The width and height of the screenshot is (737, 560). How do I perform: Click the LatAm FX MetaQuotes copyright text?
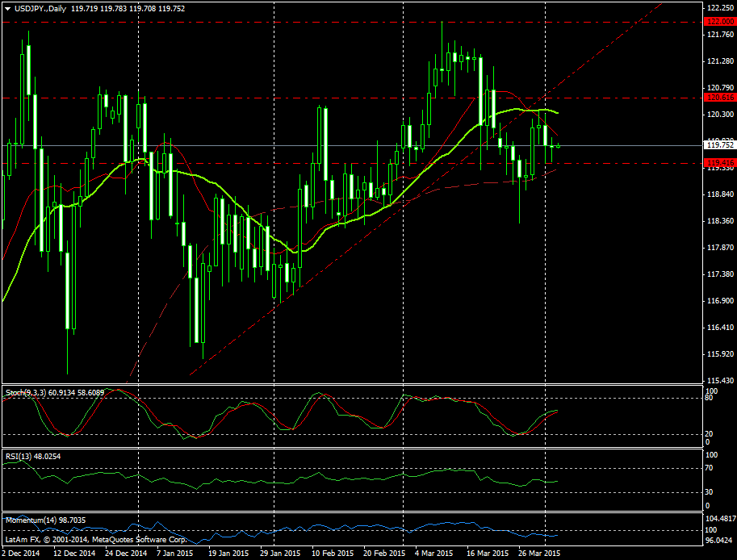point(97,538)
